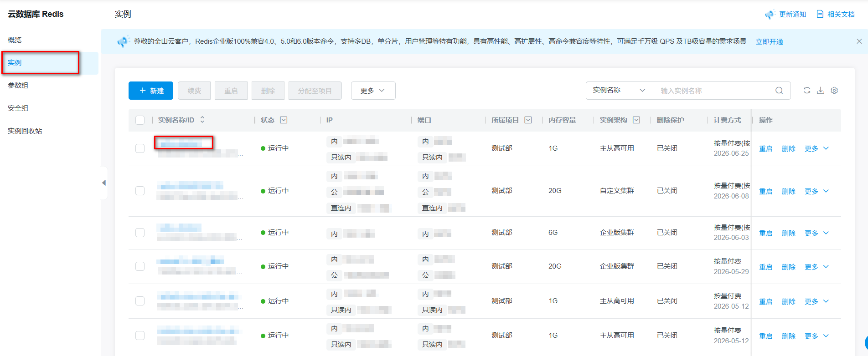Open 实例回收站 recycle bin
Viewport: 868px width, 356px height.
(x=25, y=131)
